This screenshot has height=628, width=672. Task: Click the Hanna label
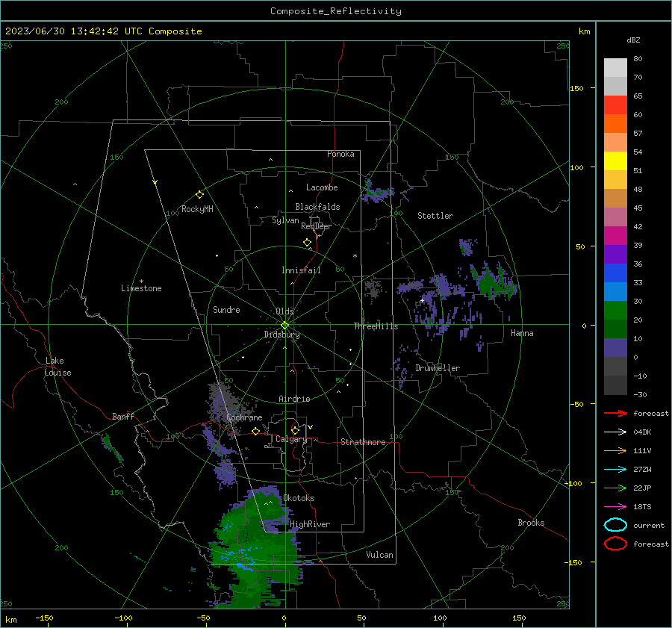coord(522,333)
